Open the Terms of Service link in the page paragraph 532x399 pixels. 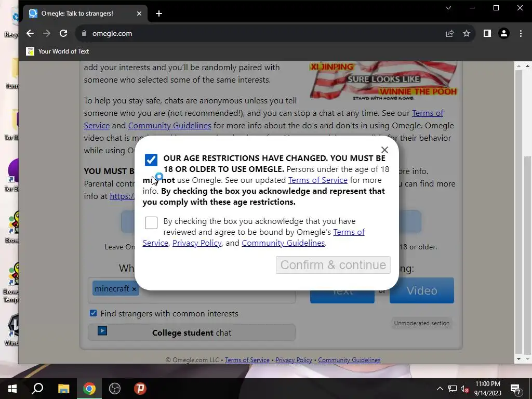428,113
